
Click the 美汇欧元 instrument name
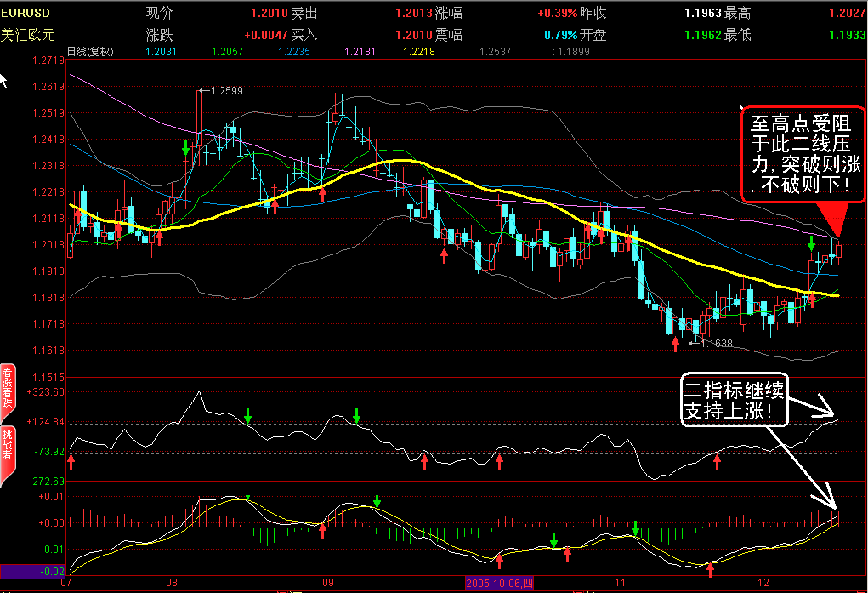pos(28,35)
